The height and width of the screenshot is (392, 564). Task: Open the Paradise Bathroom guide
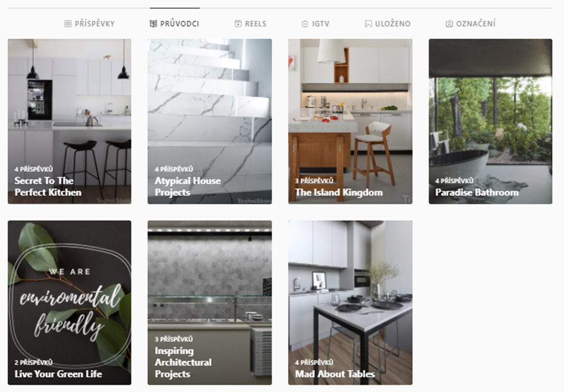coord(491,121)
